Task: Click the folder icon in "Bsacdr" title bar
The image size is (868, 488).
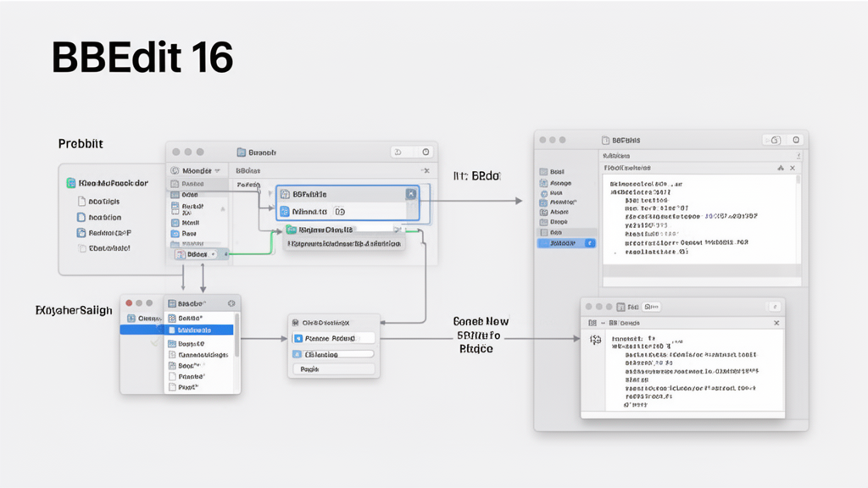Action: (242, 152)
